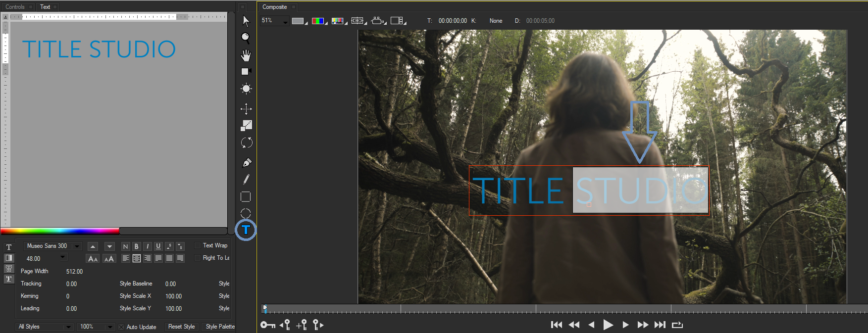Play the composite preview

pyautogui.click(x=608, y=325)
